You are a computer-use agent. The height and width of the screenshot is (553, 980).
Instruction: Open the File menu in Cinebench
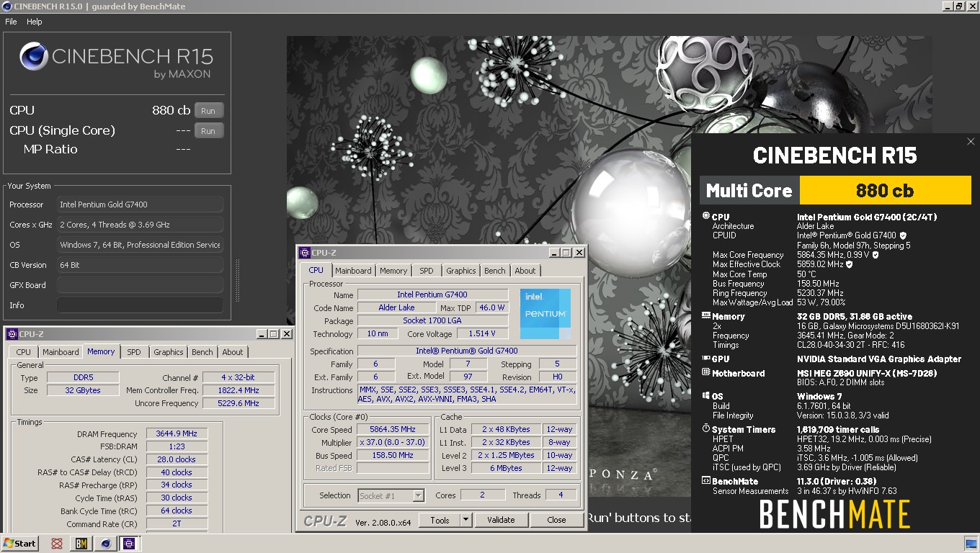click(11, 22)
